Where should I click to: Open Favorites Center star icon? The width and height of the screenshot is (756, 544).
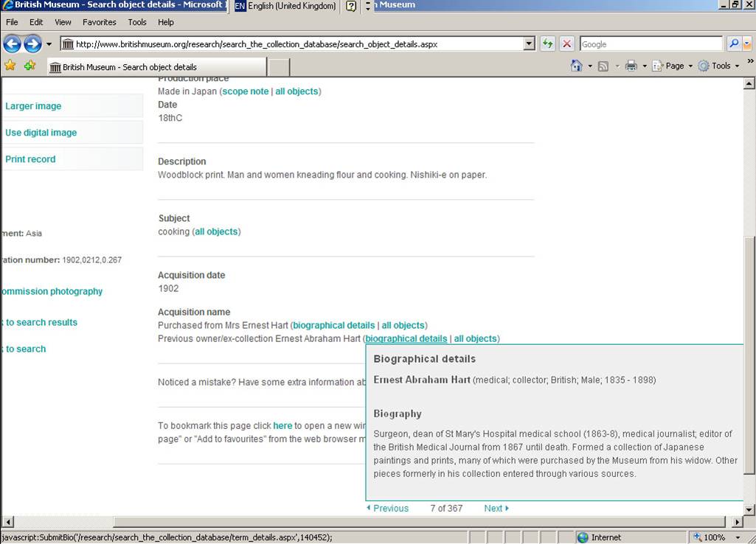click(10, 66)
